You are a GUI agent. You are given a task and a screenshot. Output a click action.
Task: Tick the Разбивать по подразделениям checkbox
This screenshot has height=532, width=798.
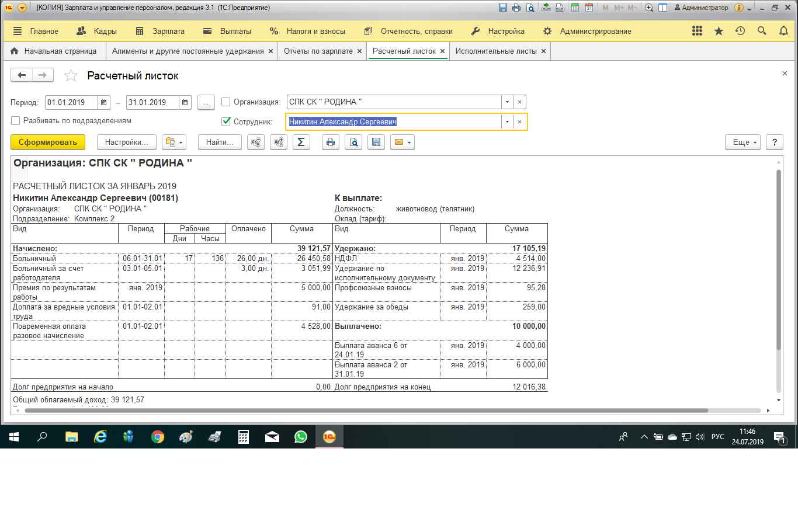(x=16, y=121)
